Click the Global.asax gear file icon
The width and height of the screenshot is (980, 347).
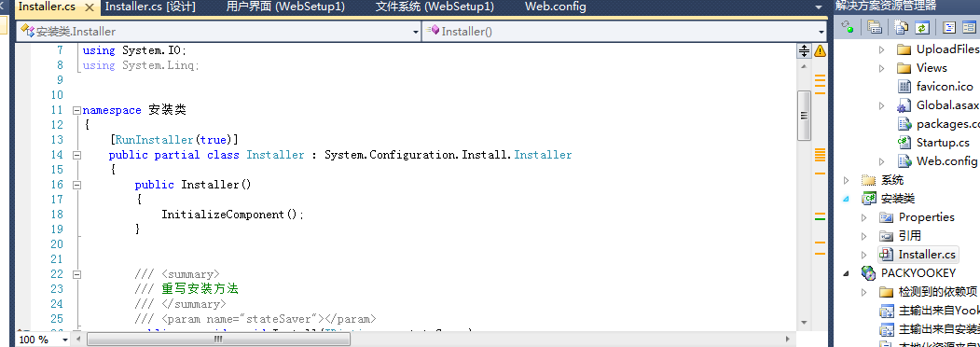[x=904, y=105]
